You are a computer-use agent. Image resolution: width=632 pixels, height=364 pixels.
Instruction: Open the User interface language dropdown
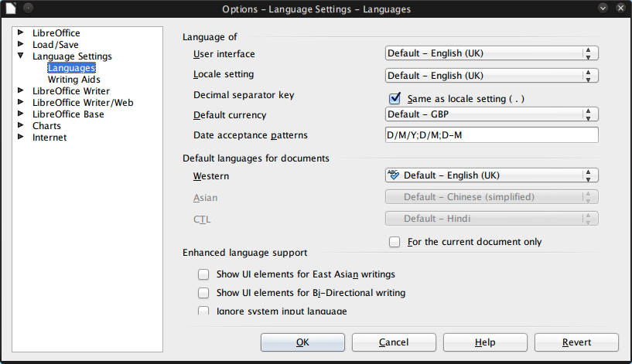(x=491, y=53)
